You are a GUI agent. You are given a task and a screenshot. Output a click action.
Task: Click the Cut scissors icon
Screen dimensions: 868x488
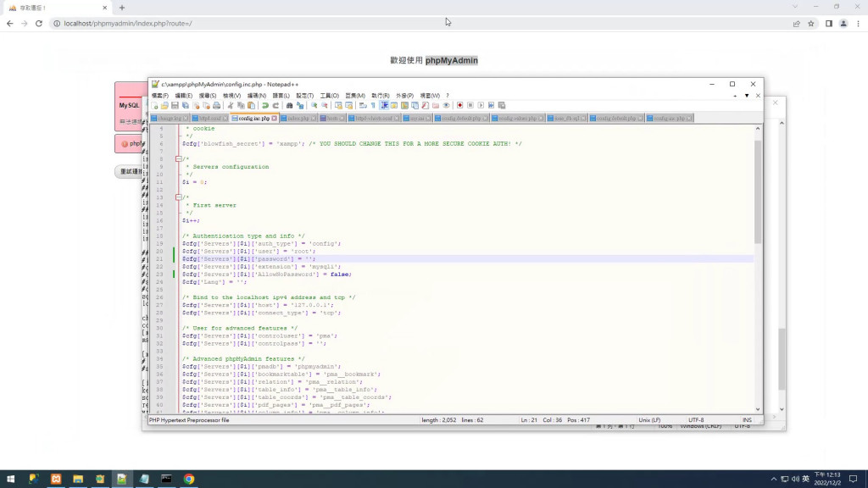231,106
